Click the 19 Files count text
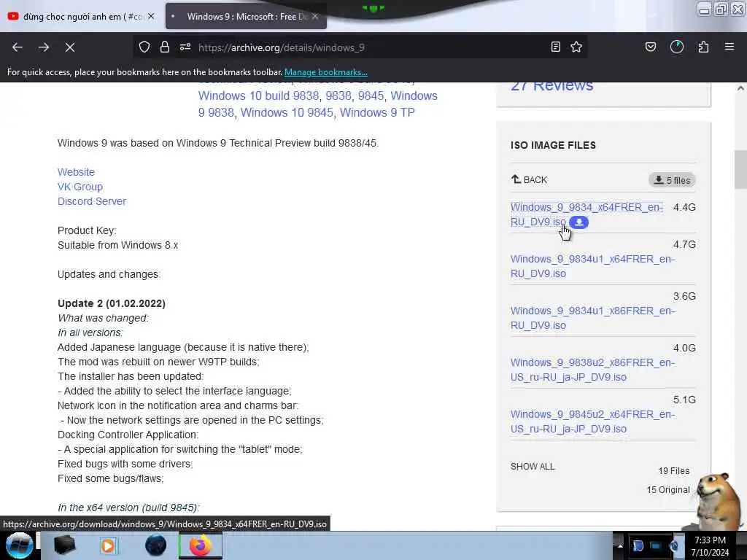Image resolution: width=747 pixels, height=560 pixels. pos(674,471)
